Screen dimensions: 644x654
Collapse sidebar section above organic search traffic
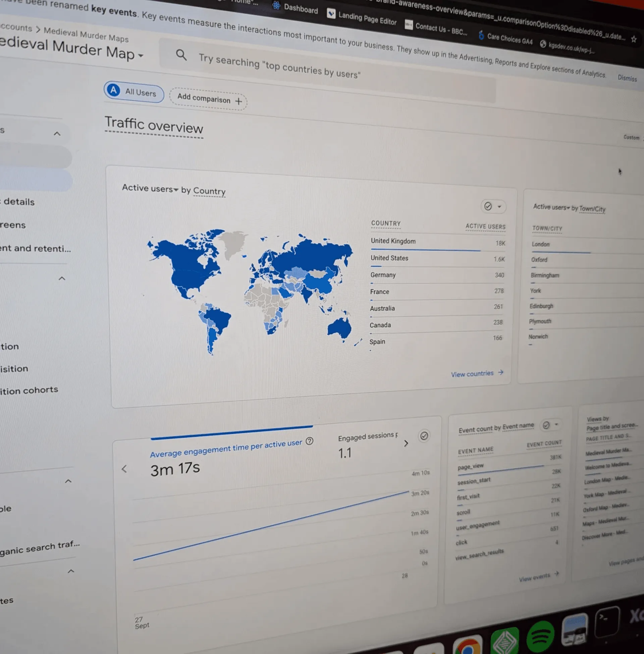pyautogui.click(x=68, y=481)
